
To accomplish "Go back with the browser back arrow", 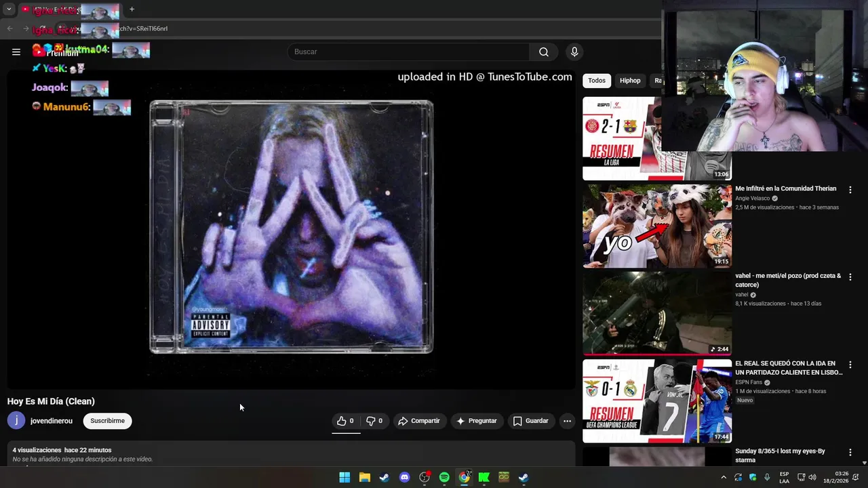I will click(x=9, y=28).
